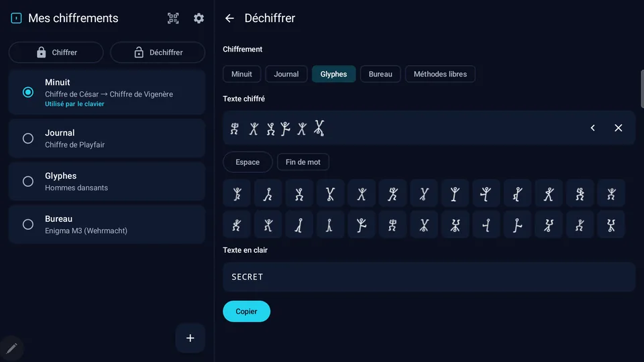Tap the dancing-man glyph key for letter Q
This screenshot has width=644, height=362.
pyautogui.click(x=331, y=225)
